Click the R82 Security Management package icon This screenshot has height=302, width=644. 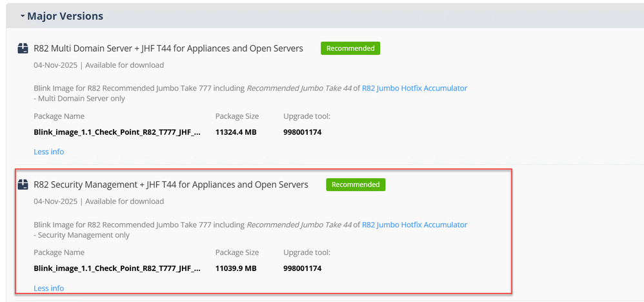23,185
